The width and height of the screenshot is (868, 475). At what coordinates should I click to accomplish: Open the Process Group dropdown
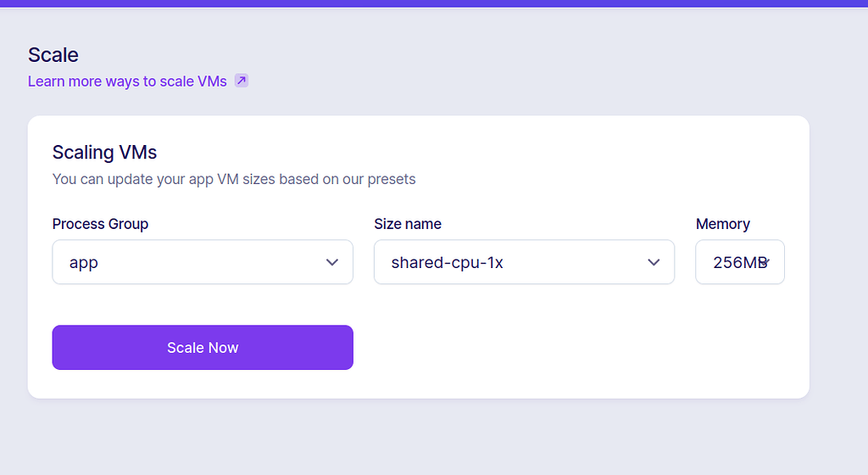(202, 262)
